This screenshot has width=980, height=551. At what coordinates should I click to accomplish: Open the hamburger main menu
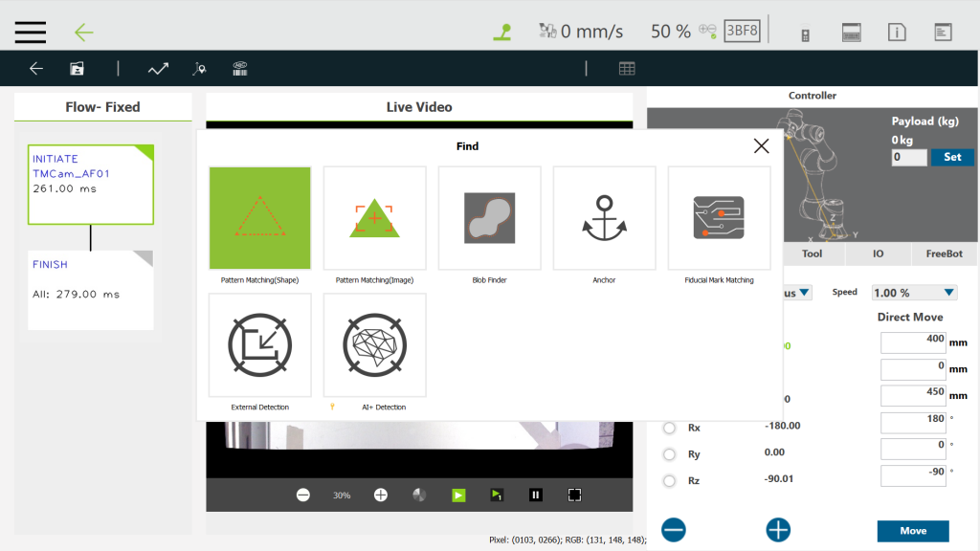pos(31,32)
